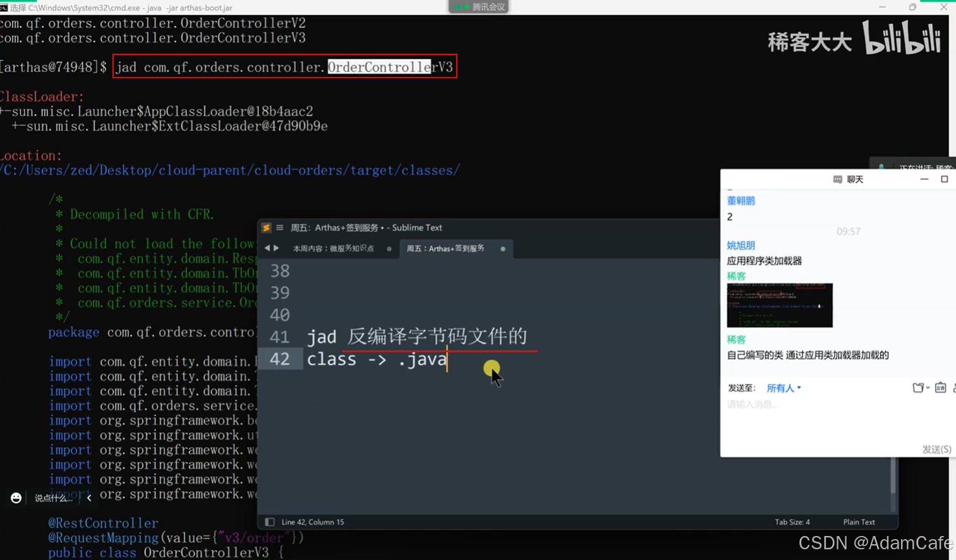Go to next tab with right arrow
This screenshot has width=956, height=560.
276,248
